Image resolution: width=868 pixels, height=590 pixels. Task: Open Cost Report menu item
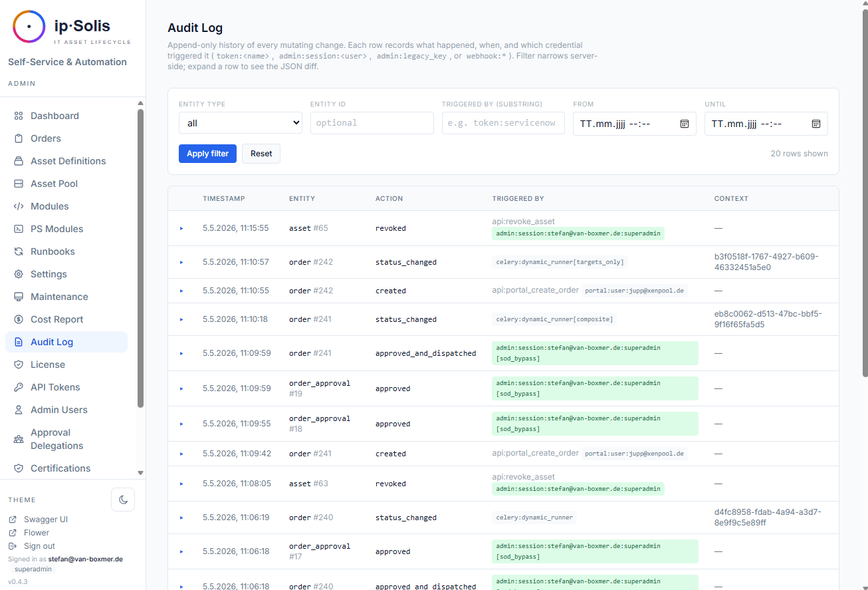[66, 319]
